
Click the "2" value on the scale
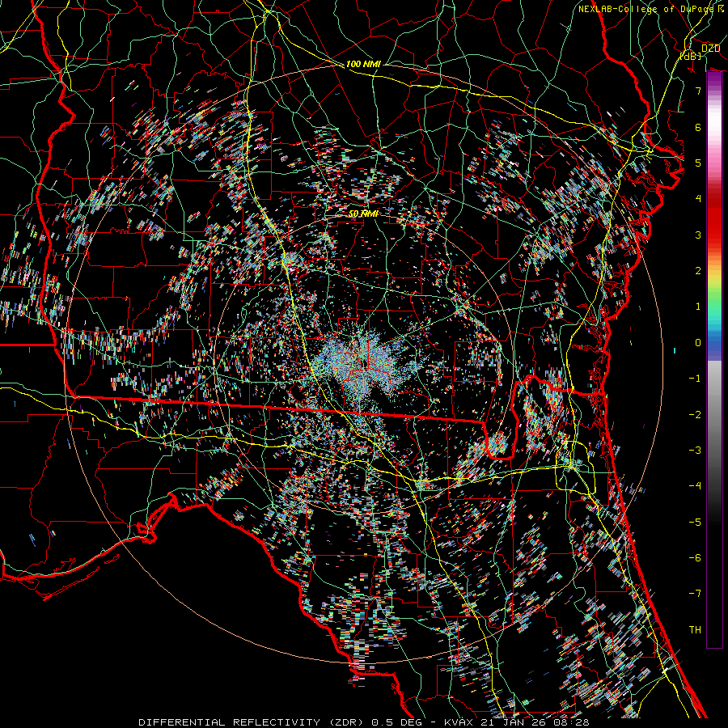pyautogui.click(x=698, y=271)
